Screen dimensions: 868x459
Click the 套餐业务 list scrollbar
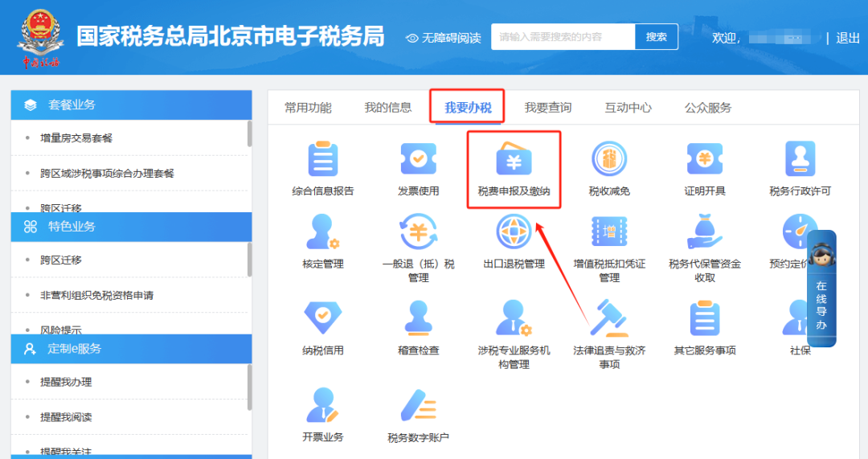coord(249,134)
